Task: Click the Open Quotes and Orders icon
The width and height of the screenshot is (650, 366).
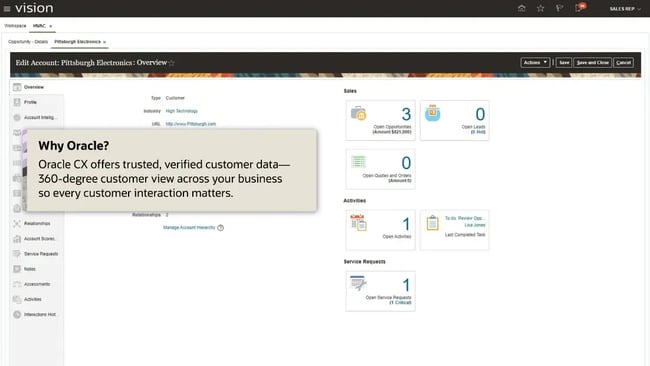Action: 358,162
